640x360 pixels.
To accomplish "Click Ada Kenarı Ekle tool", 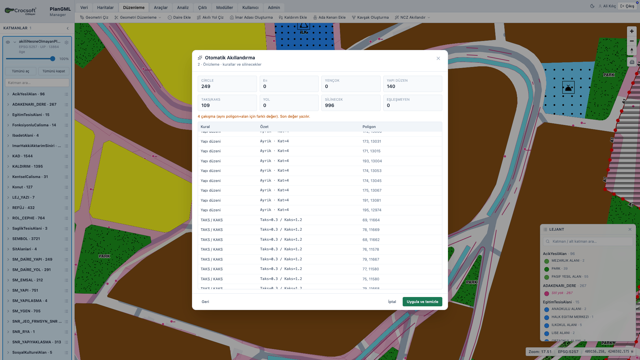I will click(x=329, y=18).
